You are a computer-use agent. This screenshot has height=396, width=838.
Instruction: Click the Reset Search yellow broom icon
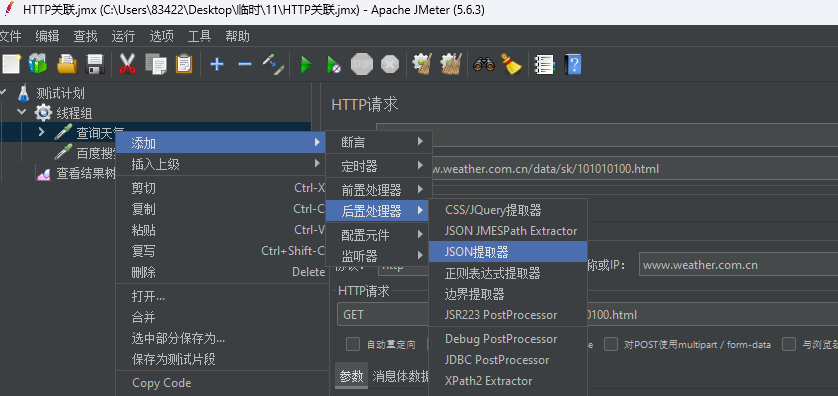click(x=511, y=65)
